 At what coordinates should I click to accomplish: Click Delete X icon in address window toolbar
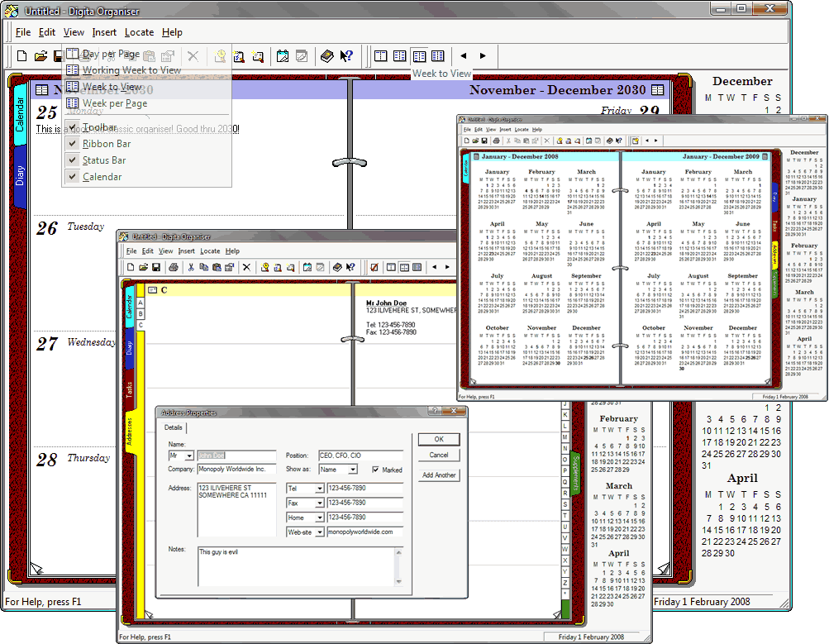pos(246,267)
